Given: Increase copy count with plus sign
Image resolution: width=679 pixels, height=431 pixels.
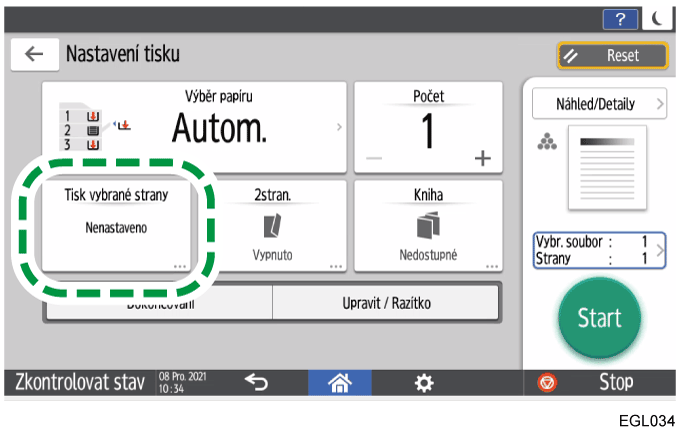Looking at the screenshot, I should 483,159.
